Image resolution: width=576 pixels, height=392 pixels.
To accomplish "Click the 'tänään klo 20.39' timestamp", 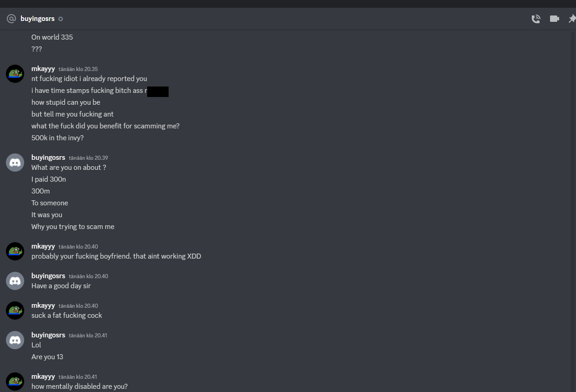I will (x=88, y=158).
